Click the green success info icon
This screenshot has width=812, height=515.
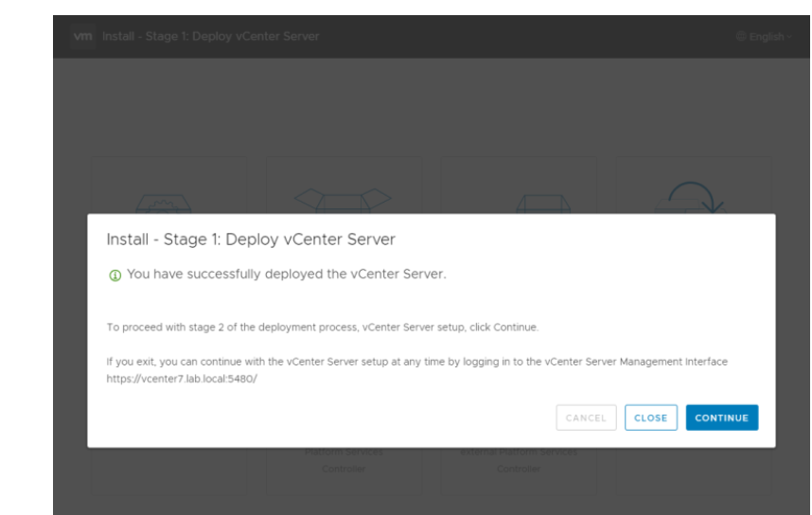(x=115, y=275)
